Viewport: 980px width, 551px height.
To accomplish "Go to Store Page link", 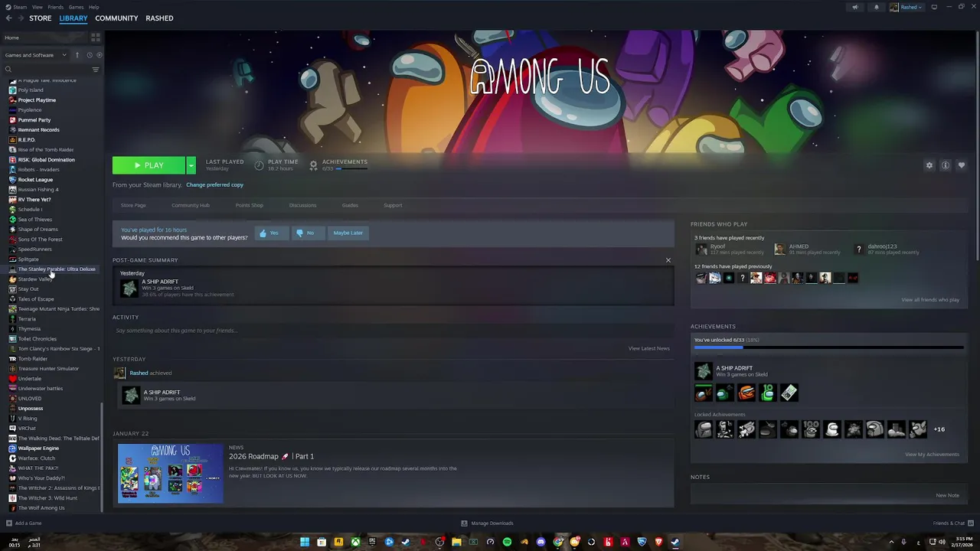I will pyautogui.click(x=133, y=205).
